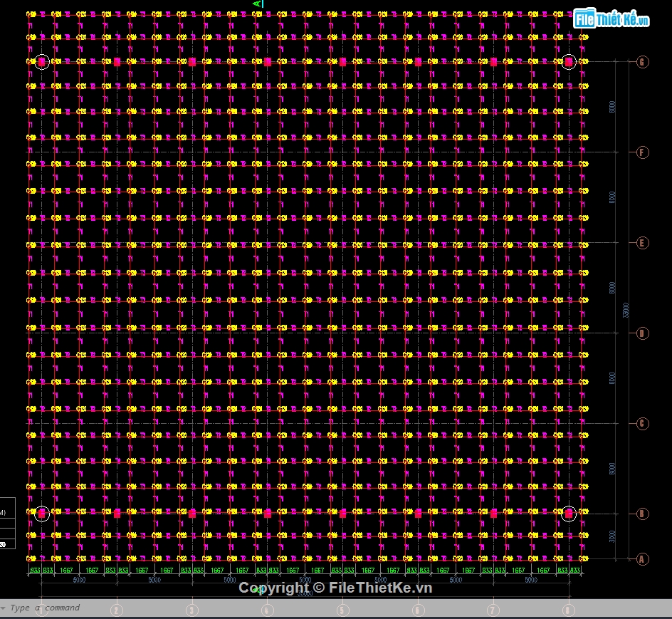Select the 3000 dimension between axes A and B

(x=612, y=536)
